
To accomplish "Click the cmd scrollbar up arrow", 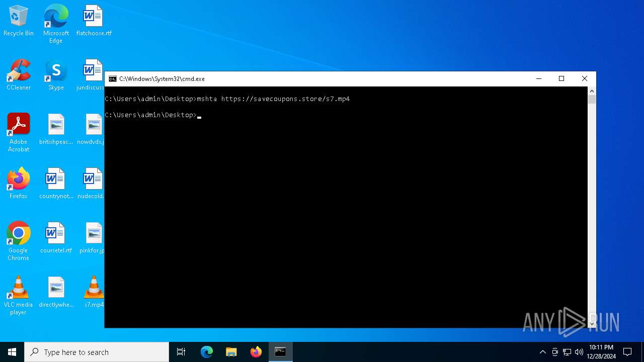I will (592, 91).
